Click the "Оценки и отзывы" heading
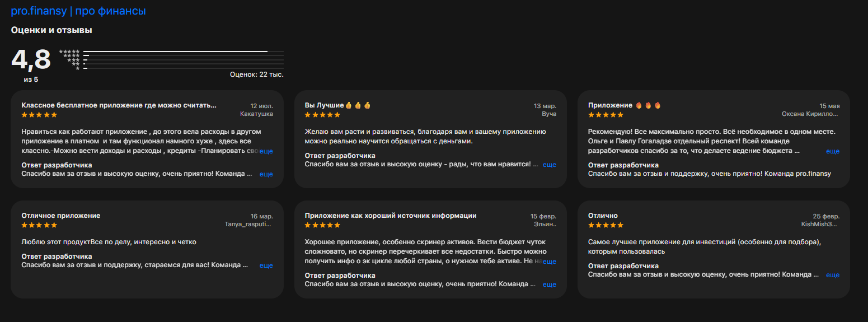 [51, 30]
